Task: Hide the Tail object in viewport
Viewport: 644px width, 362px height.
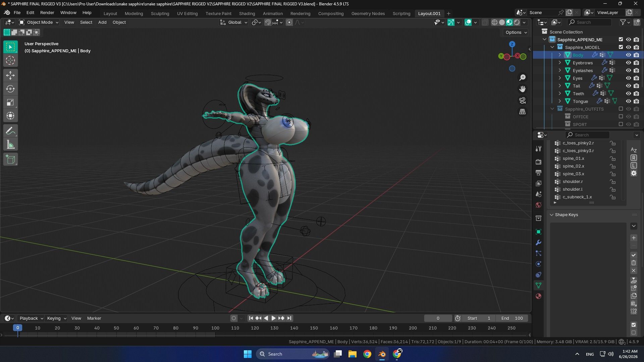Action: tap(629, 86)
